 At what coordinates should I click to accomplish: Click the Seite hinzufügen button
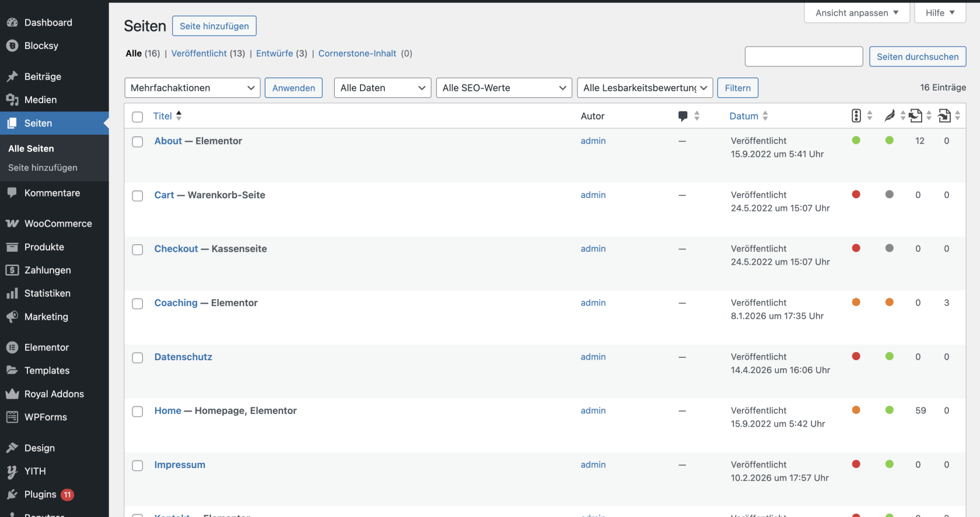pos(214,26)
